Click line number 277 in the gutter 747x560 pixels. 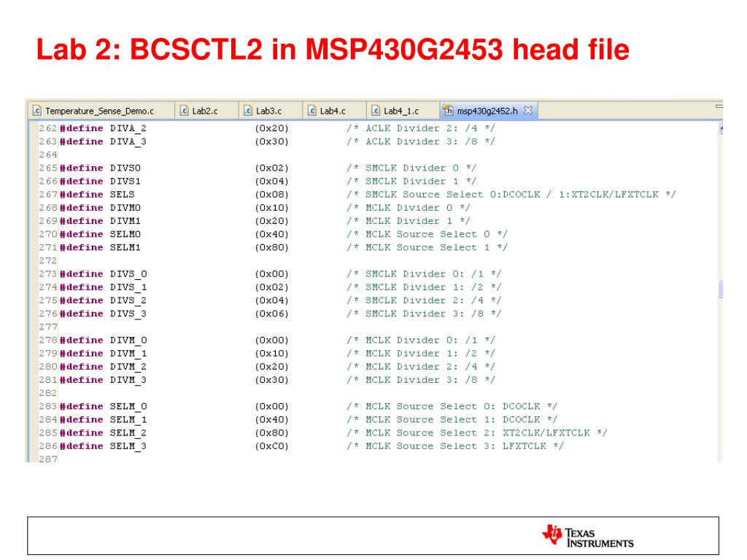click(47, 327)
